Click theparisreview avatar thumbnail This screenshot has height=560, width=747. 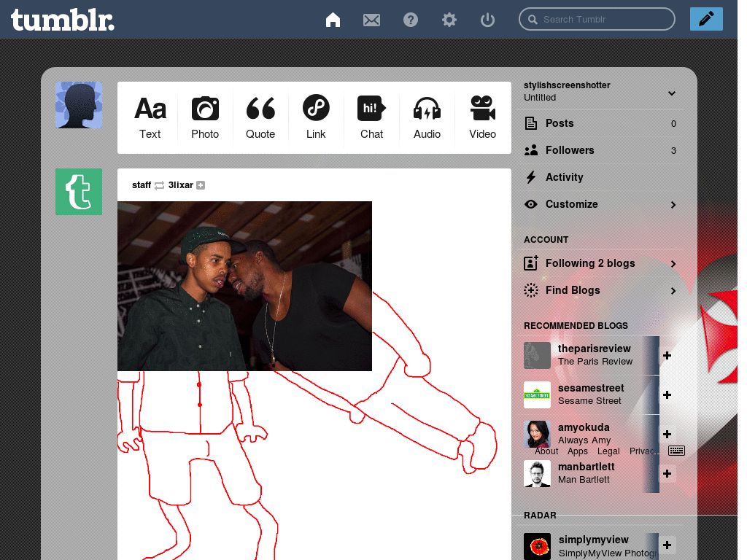point(537,355)
